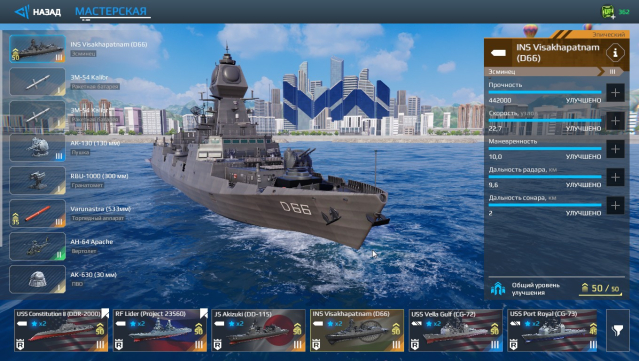Select the Varunastra torpedo slot

37,214
